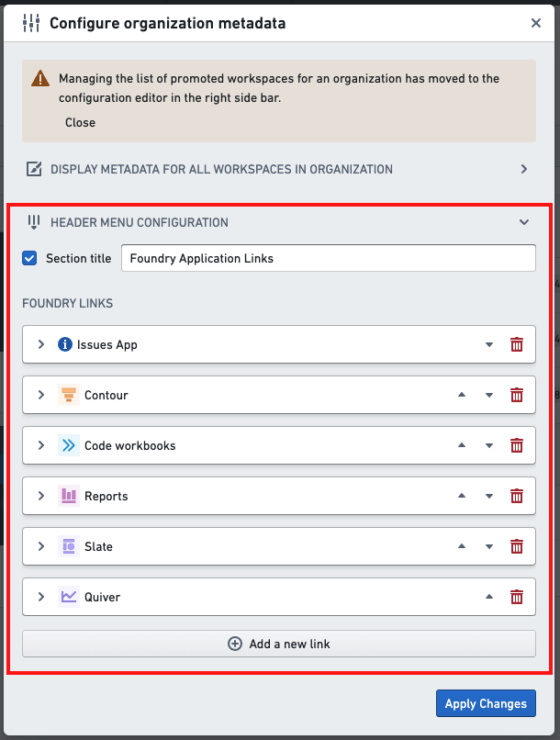The height and width of the screenshot is (740, 560).
Task: Click the configure metadata sliders icon
Action: [x=31, y=23]
